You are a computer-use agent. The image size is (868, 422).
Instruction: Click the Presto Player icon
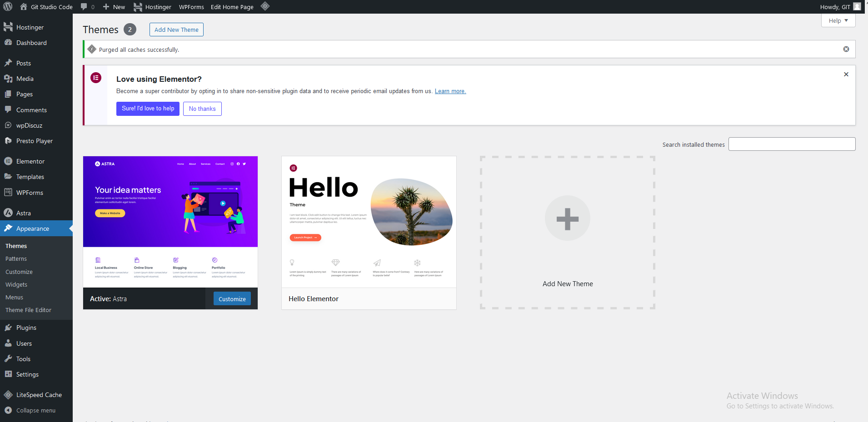pos(8,141)
